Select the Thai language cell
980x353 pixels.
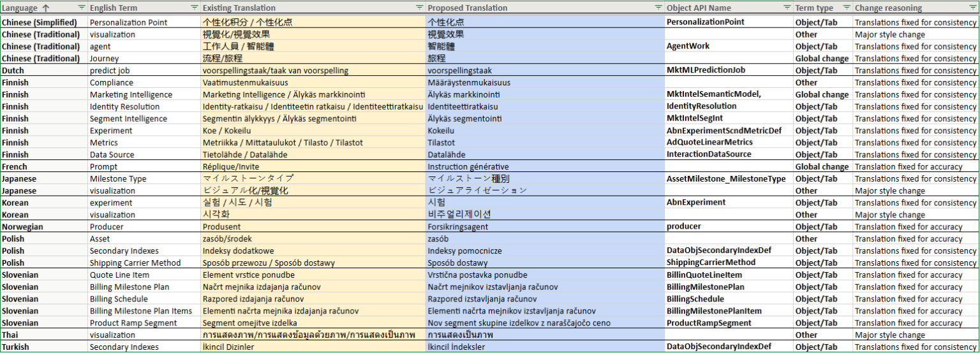click(44, 335)
